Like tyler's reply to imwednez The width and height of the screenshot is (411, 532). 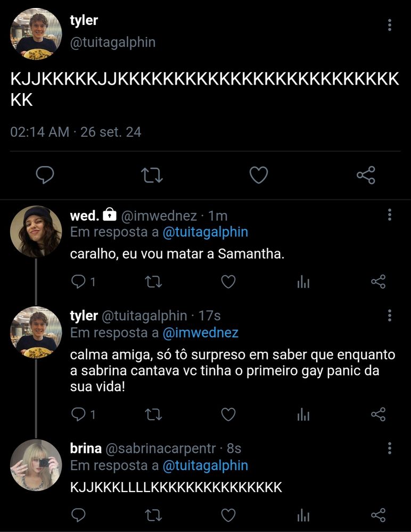pyautogui.click(x=228, y=414)
